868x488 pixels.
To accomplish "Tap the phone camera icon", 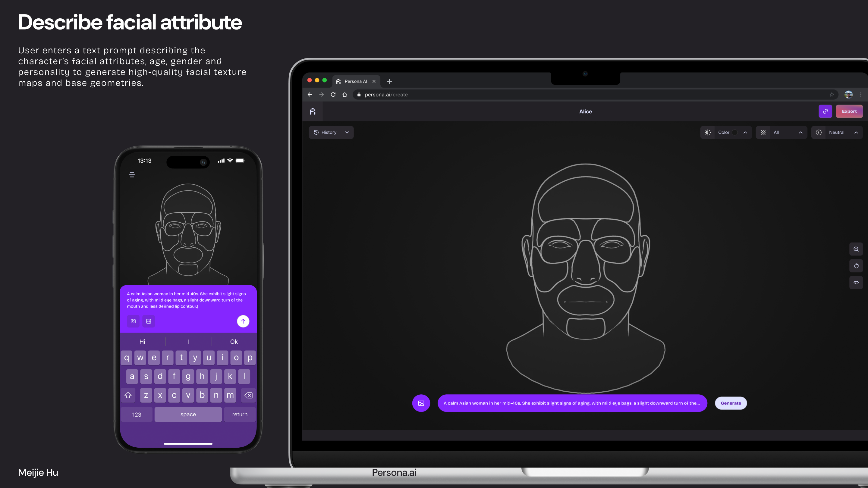I will (x=133, y=321).
